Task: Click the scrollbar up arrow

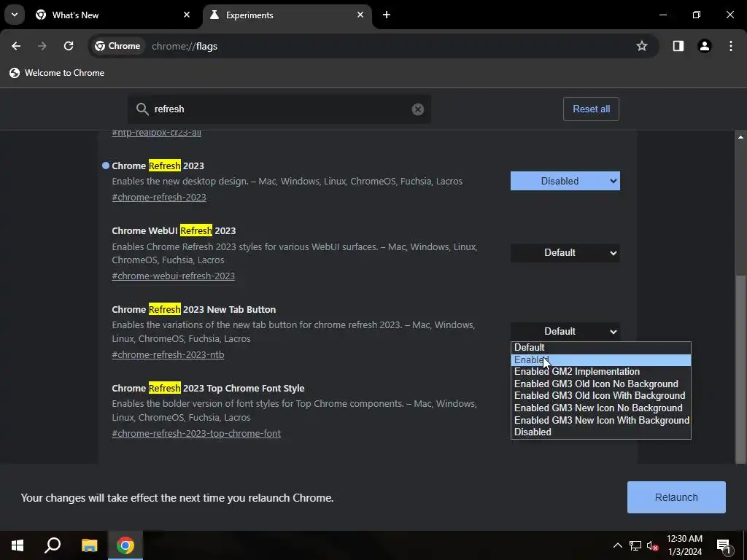Action: (740, 137)
